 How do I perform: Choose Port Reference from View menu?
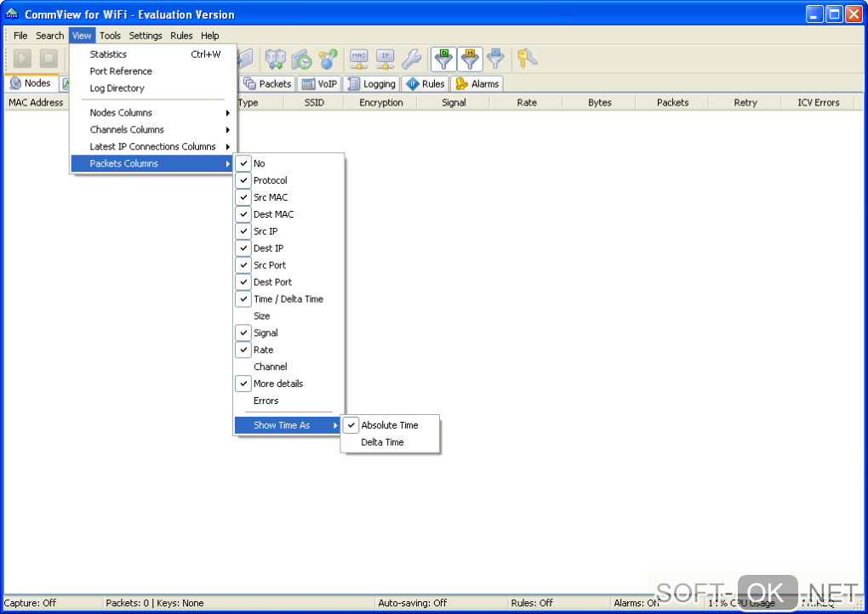coord(152,71)
